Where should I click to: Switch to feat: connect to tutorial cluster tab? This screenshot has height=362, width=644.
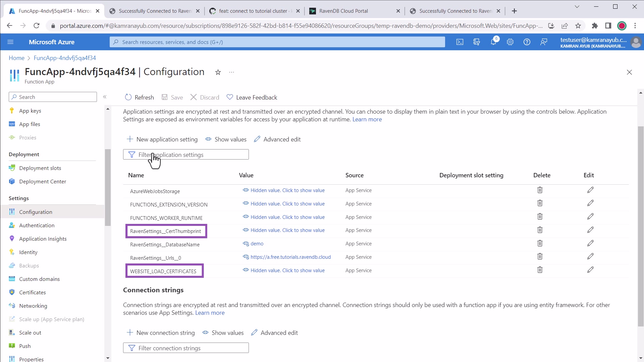click(255, 11)
